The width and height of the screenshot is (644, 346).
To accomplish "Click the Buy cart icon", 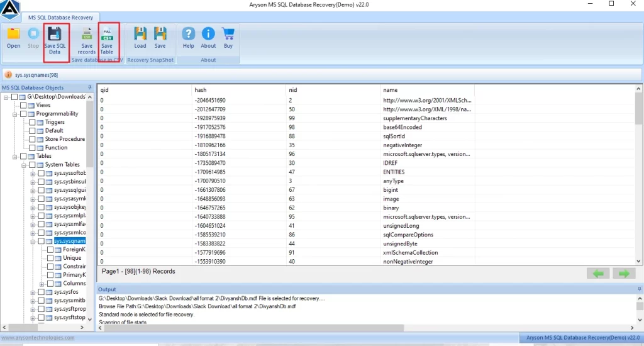I will pos(228,34).
